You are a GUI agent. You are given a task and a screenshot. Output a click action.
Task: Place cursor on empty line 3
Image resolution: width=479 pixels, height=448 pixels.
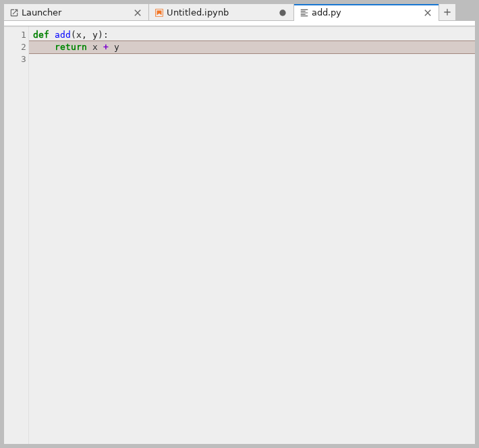click(x=252, y=59)
